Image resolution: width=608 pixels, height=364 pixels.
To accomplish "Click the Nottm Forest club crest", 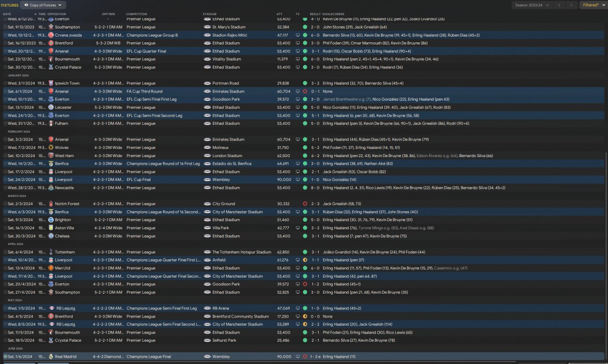I will [51, 204].
